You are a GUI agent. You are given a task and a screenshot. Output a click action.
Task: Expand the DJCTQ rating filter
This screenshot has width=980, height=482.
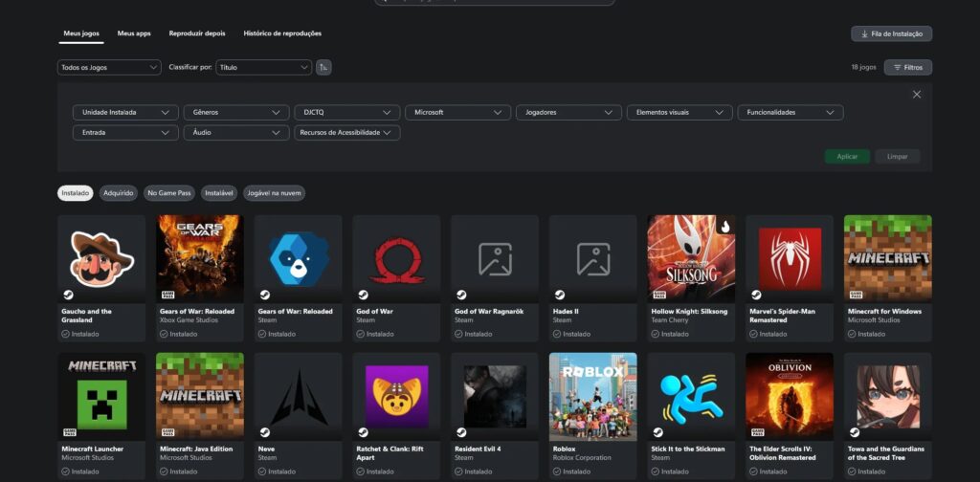pyautogui.click(x=347, y=113)
